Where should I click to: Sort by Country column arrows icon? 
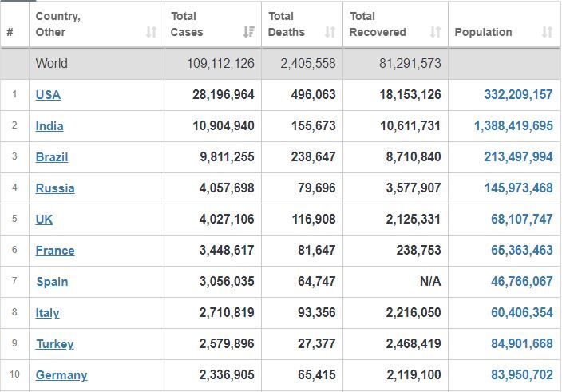[x=151, y=32]
